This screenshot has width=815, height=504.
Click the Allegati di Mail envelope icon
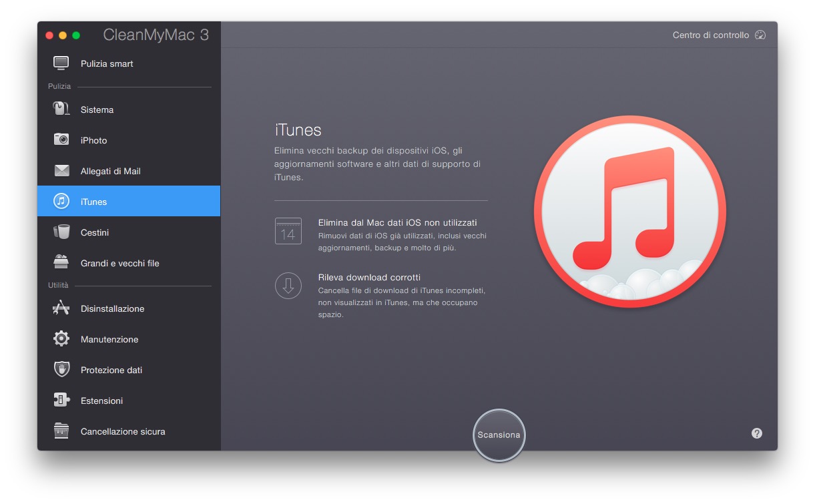point(61,171)
